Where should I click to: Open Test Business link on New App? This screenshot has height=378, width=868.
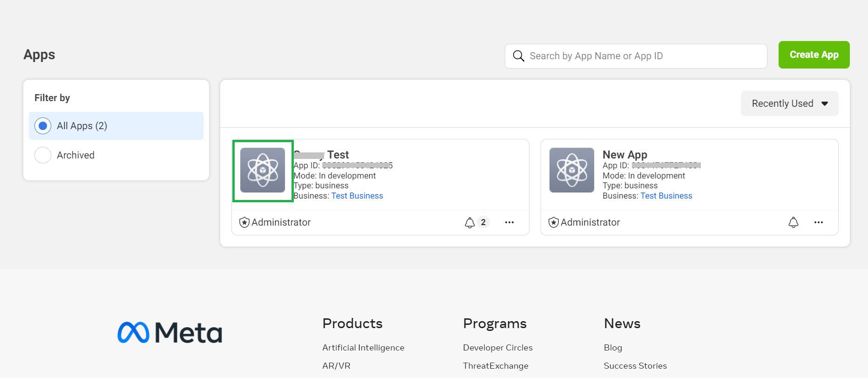[x=666, y=196]
